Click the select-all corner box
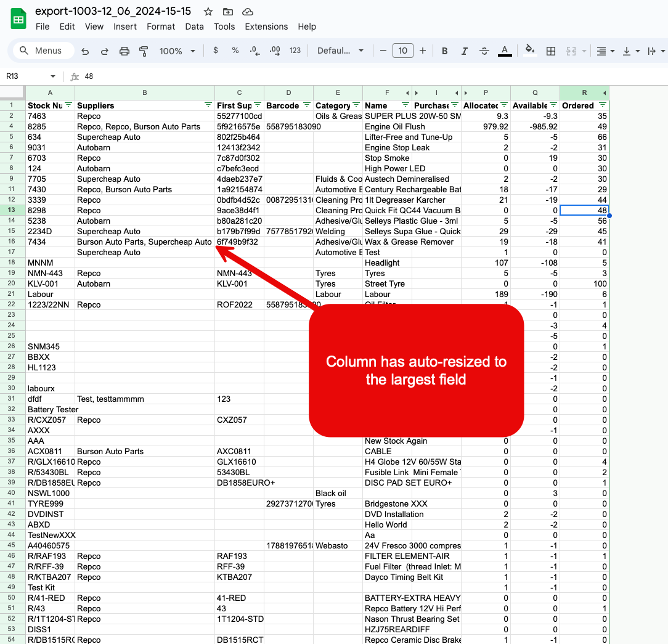 pyautogui.click(x=12, y=92)
